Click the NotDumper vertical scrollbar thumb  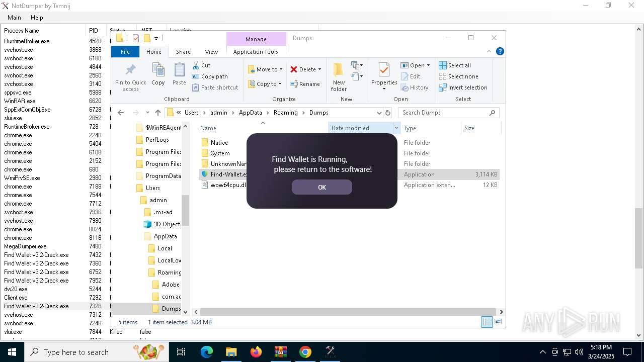(639, 238)
